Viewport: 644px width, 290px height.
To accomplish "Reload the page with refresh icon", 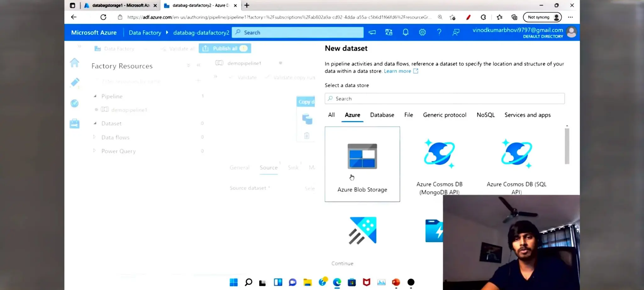I will point(103,17).
